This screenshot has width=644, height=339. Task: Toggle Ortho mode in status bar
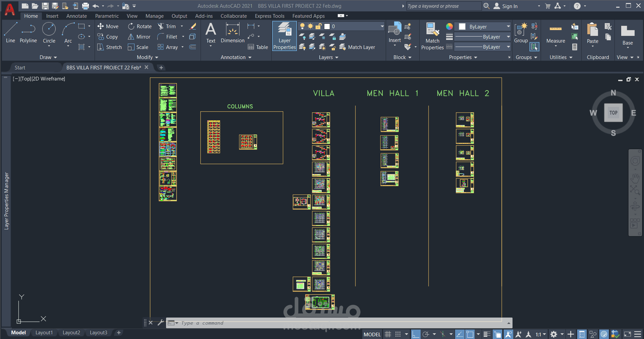(416, 334)
